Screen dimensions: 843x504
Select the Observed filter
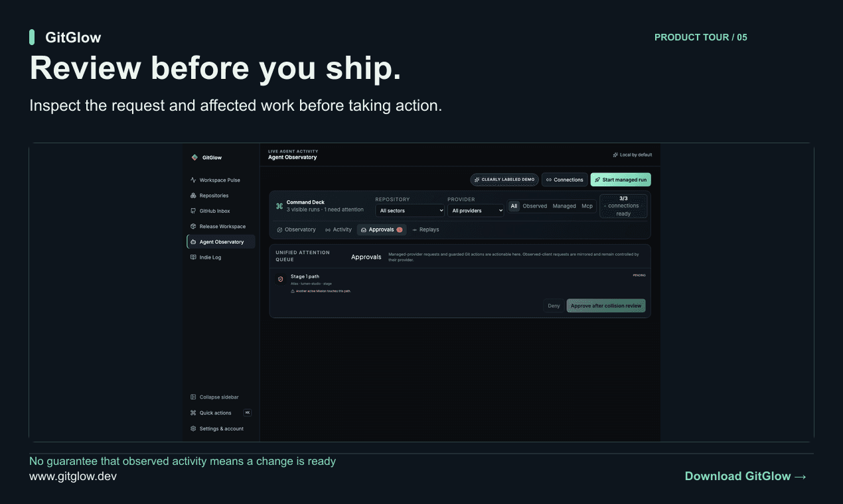(535, 206)
